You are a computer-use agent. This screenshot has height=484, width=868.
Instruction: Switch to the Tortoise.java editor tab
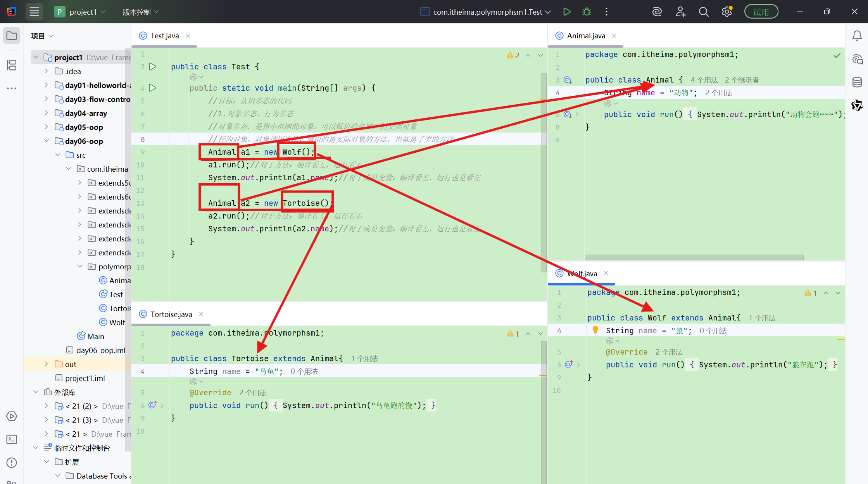[171, 314]
